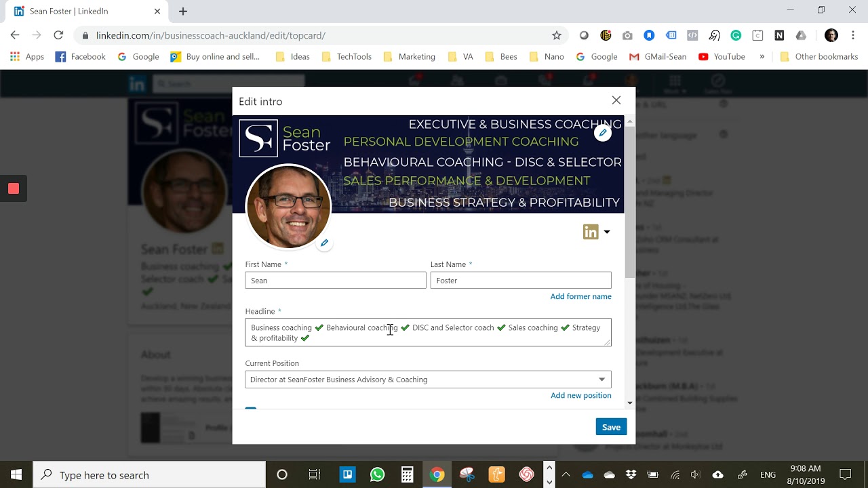Edit profile photo pencil icon
The width and height of the screenshot is (868, 488).
point(324,243)
